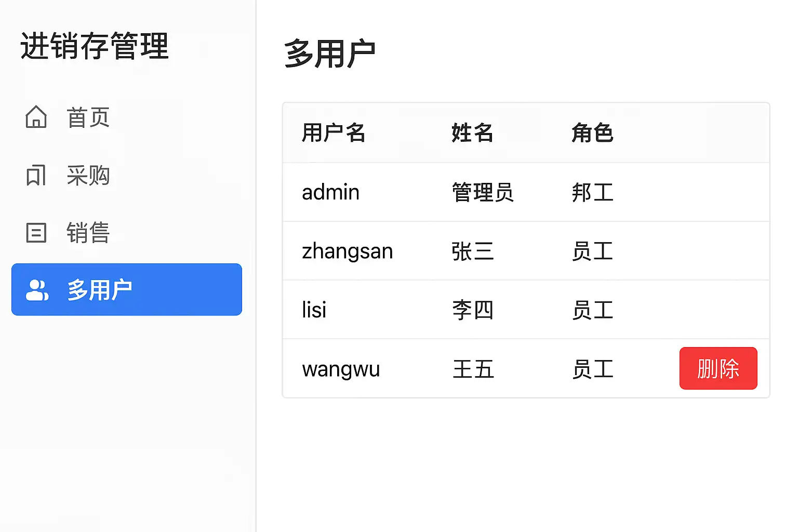Click the home icon in sidebar
This screenshot has height=532, width=798.
pos(36,117)
